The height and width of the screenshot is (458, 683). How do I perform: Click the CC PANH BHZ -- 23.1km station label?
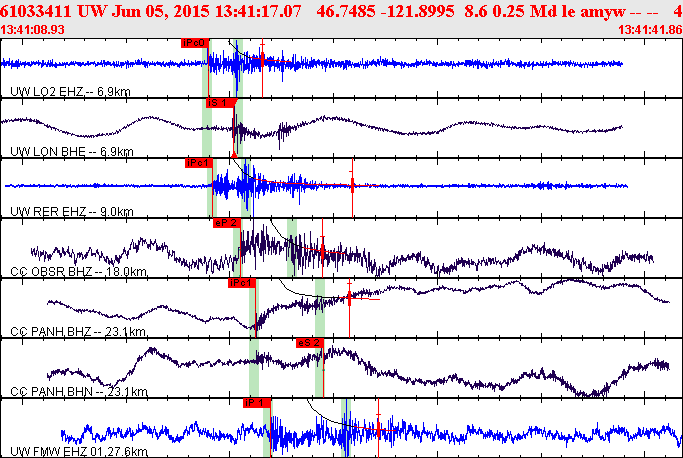point(78,332)
